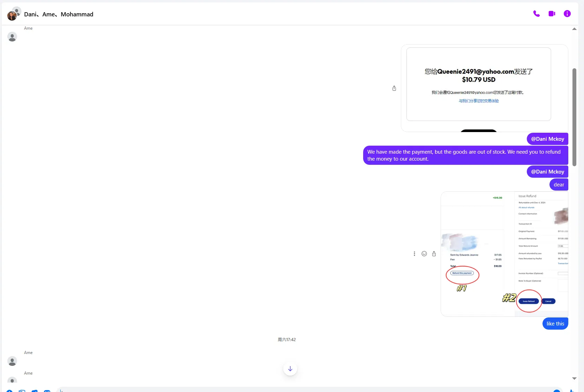Image resolution: width=584 pixels, height=392 pixels.
Task: Start a video call with the group
Action: pos(552,14)
